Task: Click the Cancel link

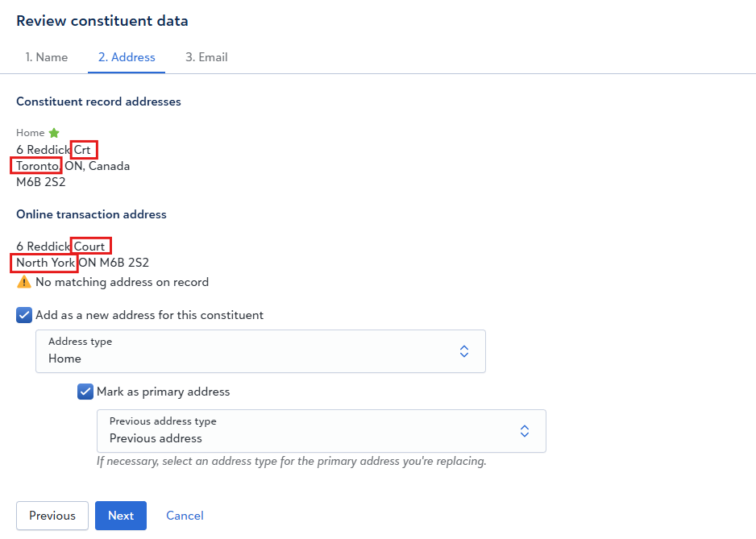Action: (185, 516)
